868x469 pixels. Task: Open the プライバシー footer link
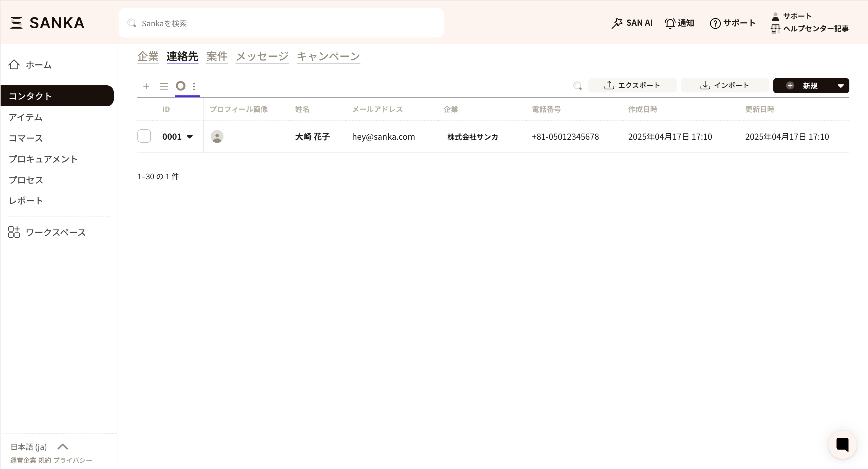point(72,460)
